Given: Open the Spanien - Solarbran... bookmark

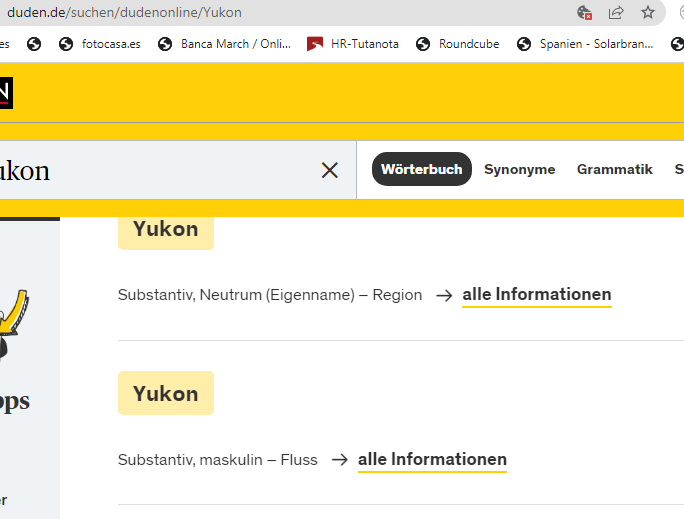Looking at the screenshot, I should 585,44.
